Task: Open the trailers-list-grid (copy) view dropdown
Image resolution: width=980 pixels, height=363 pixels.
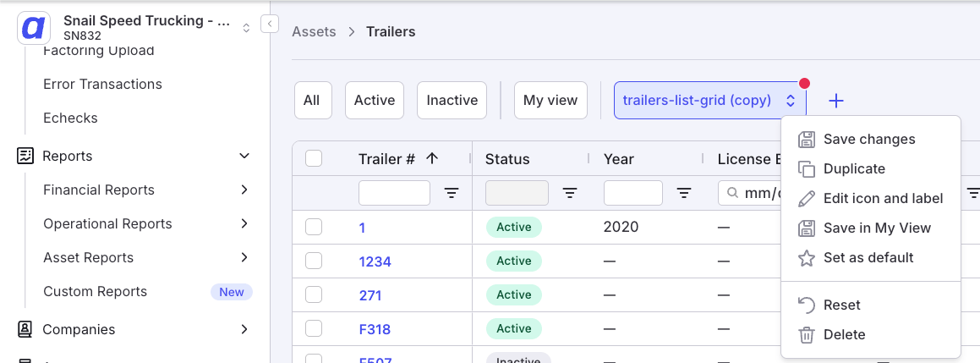Action: (710, 100)
